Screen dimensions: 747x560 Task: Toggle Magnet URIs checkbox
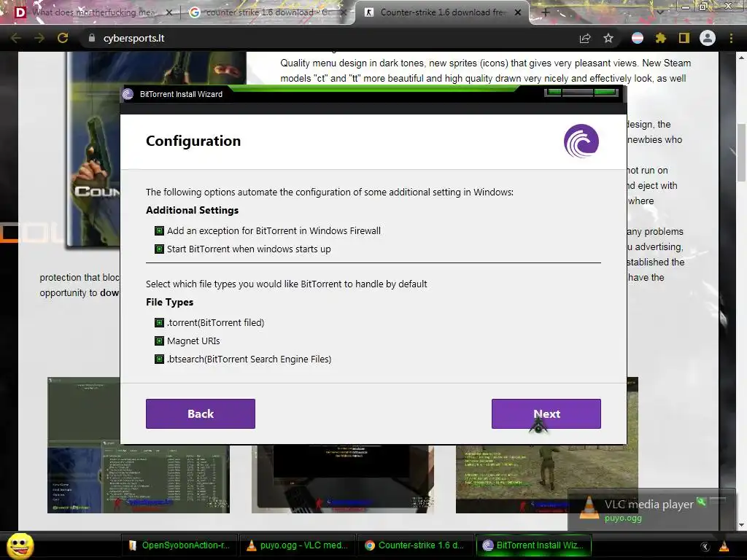[159, 341]
